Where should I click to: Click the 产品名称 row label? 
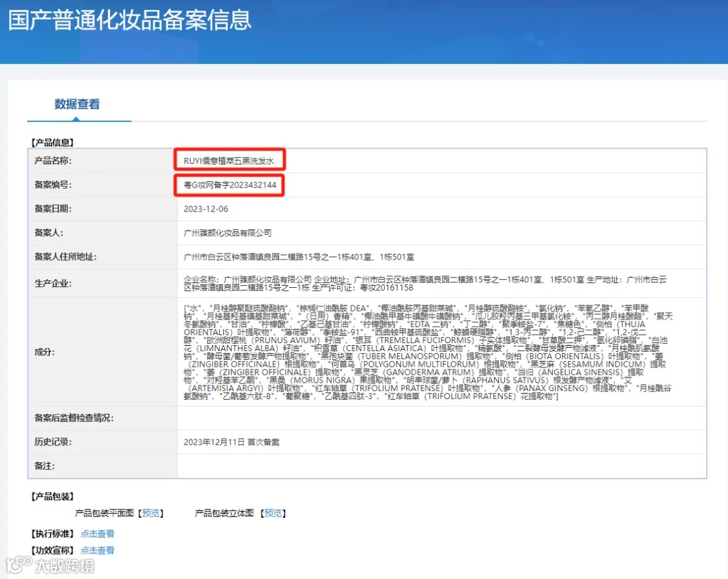(53, 160)
